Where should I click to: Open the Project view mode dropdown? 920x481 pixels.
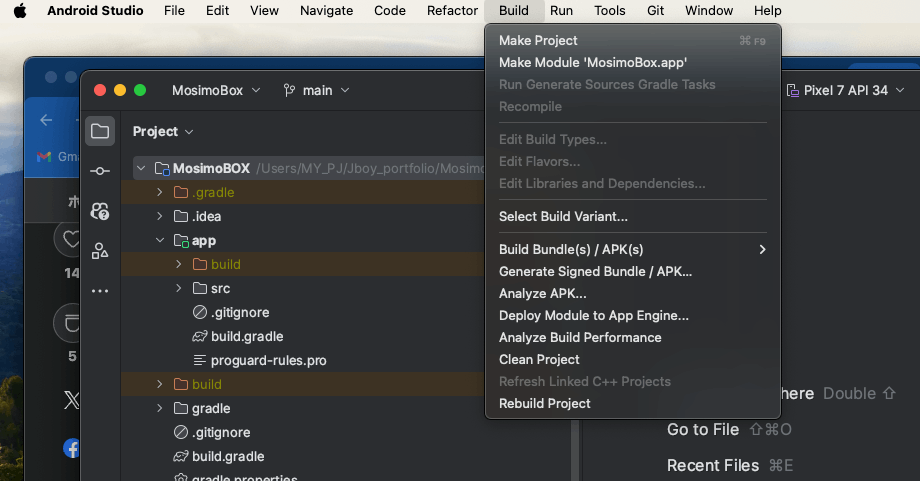tap(163, 131)
